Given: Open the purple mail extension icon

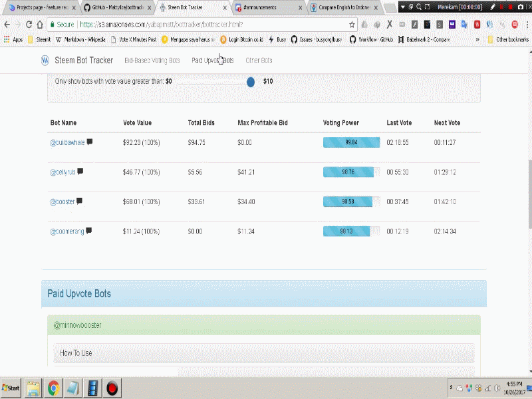Looking at the screenshot, I should [x=452, y=25].
